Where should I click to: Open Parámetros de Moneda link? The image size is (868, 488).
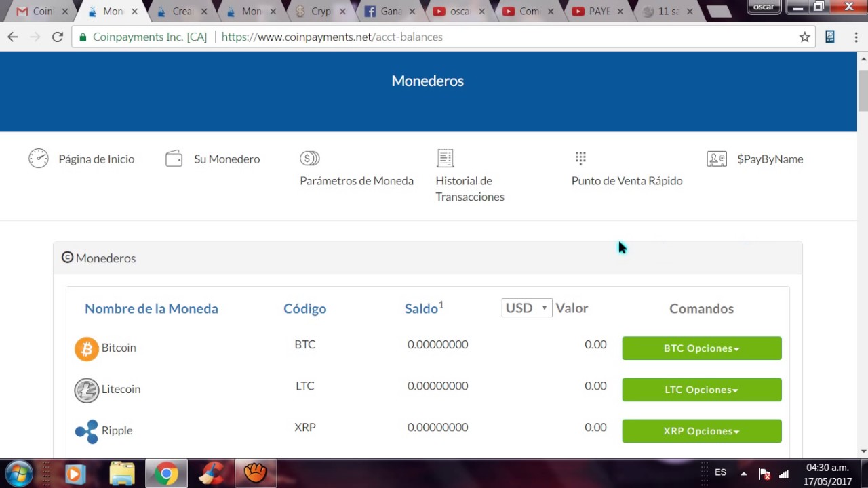pos(357,180)
